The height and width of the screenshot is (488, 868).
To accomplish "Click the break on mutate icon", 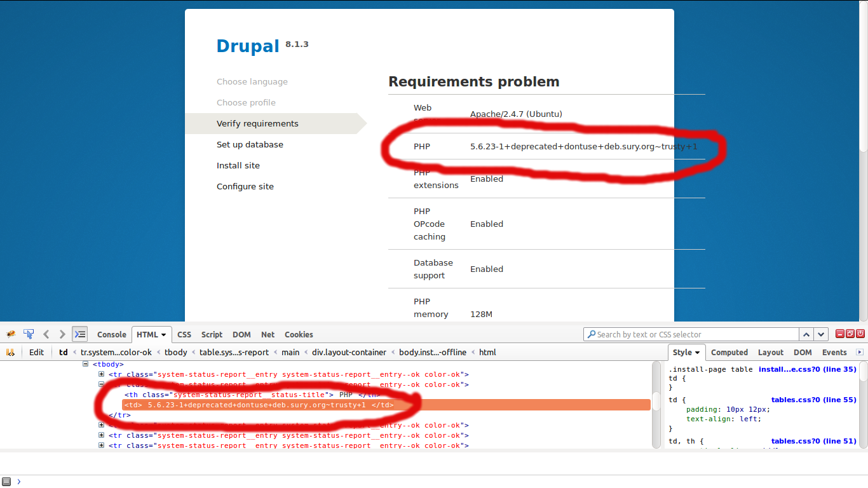I will tap(10, 352).
